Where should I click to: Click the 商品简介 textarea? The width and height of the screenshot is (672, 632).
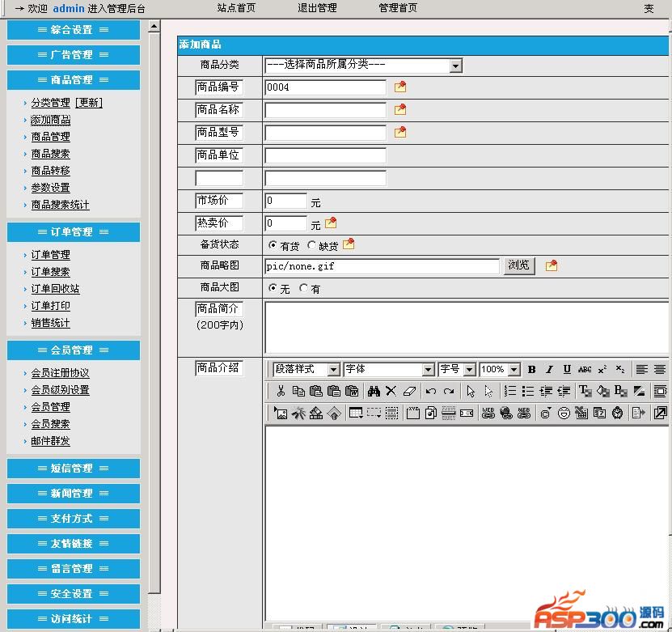(x=467, y=328)
